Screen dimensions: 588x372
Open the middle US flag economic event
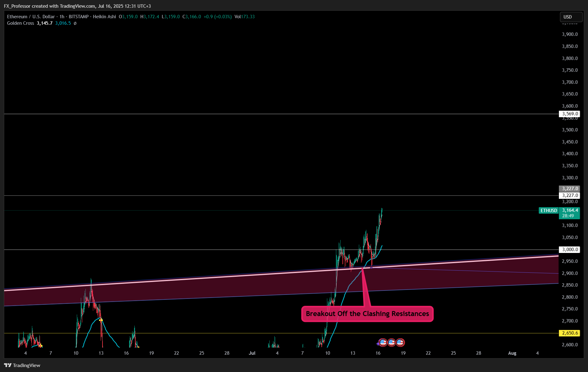pos(392,343)
